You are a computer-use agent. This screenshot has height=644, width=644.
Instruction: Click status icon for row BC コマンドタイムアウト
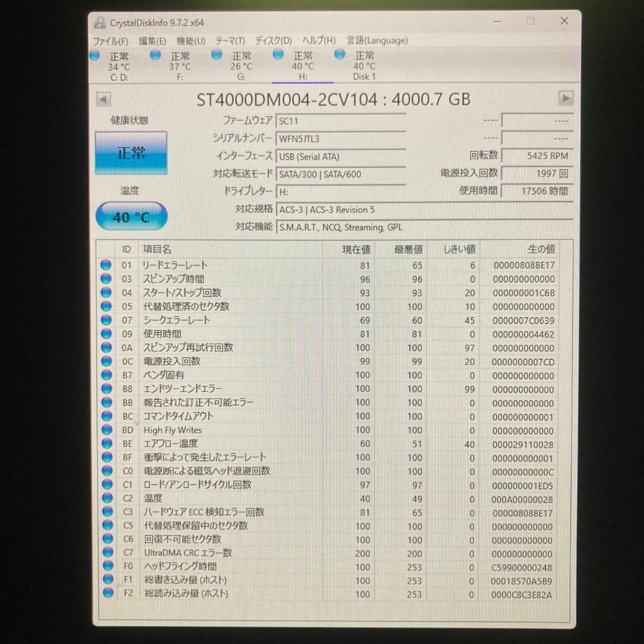point(107,416)
